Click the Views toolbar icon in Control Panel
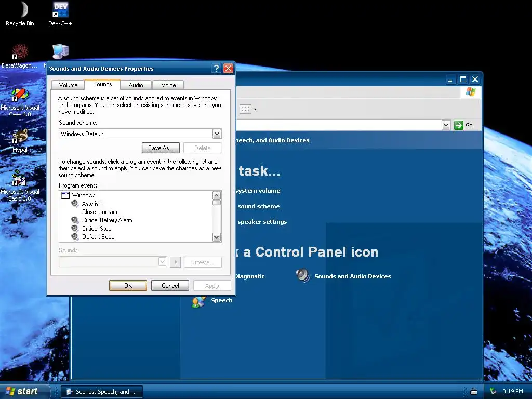This screenshot has width=532, height=399. [x=245, y=109]
